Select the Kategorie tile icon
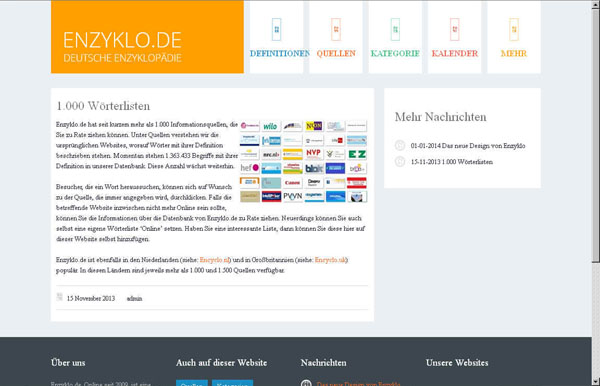This screenshot has height=386, width=600. [x=395, y=29]
